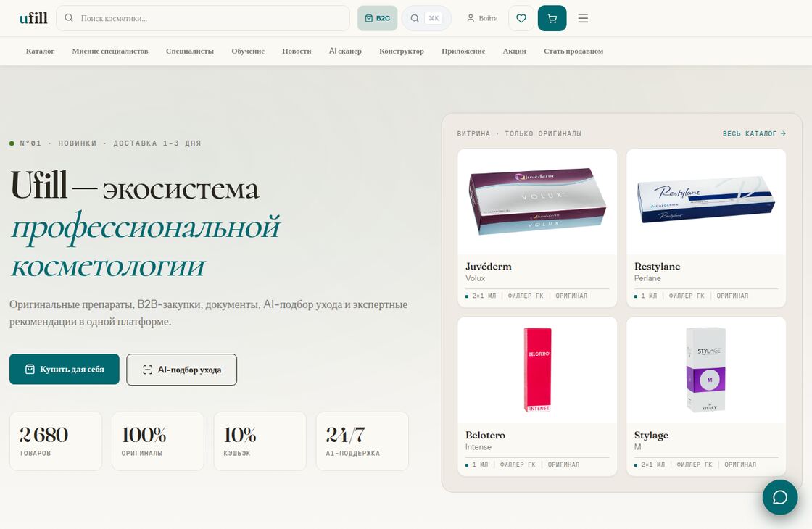This screenshot has width=812, height=529.
Task: Open the Специалисты menu item
Action: point(189,51)
